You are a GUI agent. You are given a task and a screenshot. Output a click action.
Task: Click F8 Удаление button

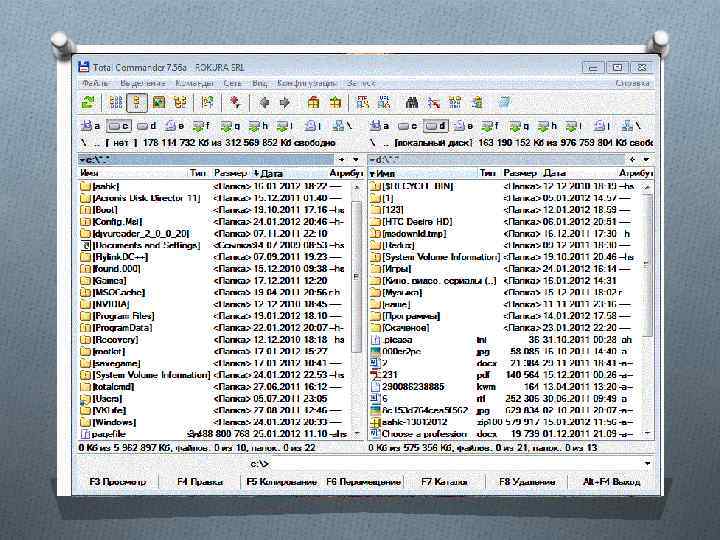(x=527, y=482)
